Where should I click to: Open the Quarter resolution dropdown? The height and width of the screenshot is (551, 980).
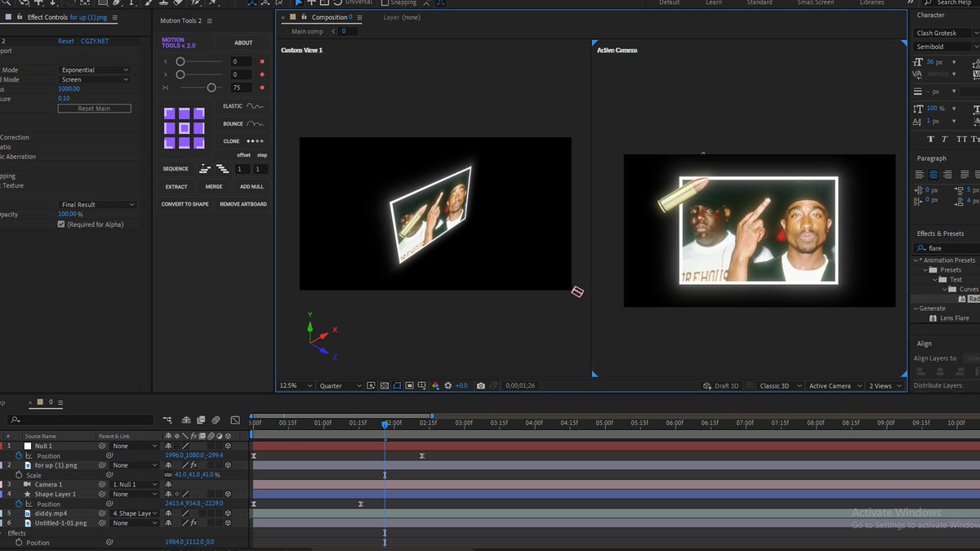click(x=341, y=386)
